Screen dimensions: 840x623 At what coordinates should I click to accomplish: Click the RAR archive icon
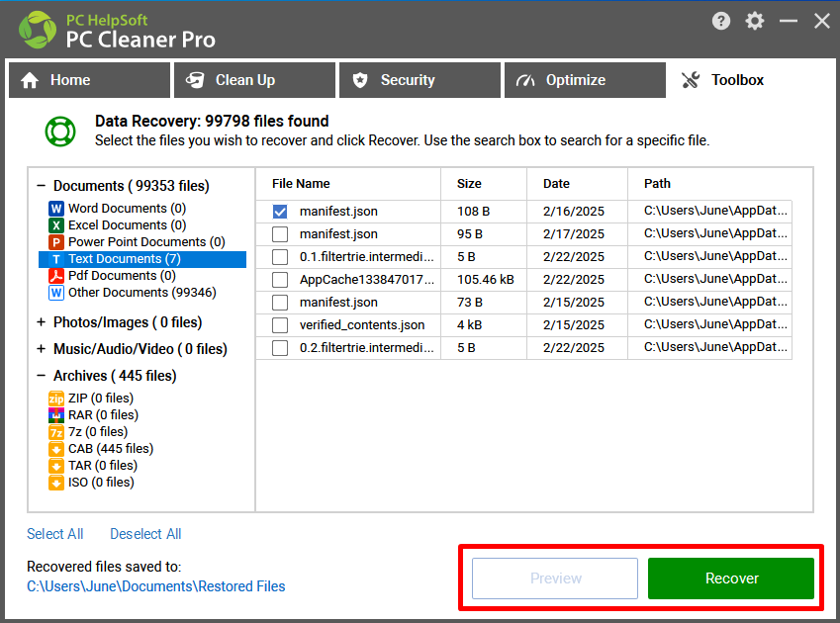pos(56,414)
